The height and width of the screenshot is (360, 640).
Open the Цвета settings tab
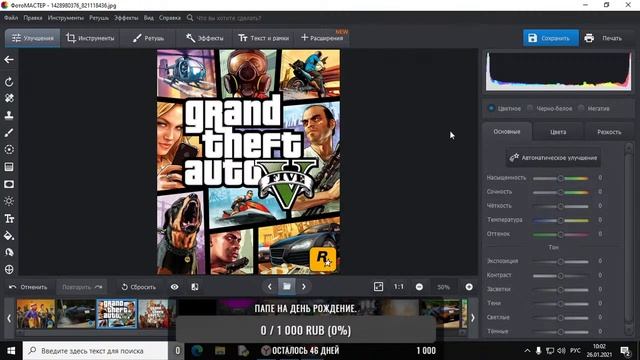coord(558,132)
